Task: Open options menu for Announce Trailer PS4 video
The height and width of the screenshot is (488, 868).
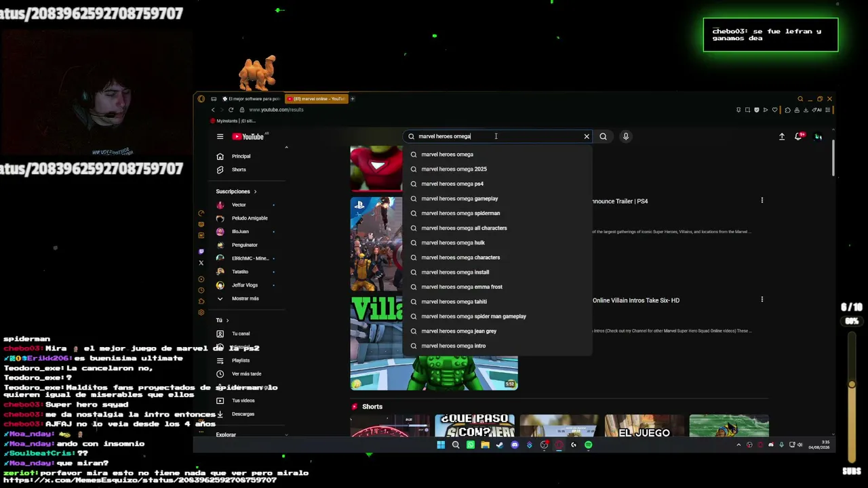Action: pyautogui.click(x=762, y=201)
